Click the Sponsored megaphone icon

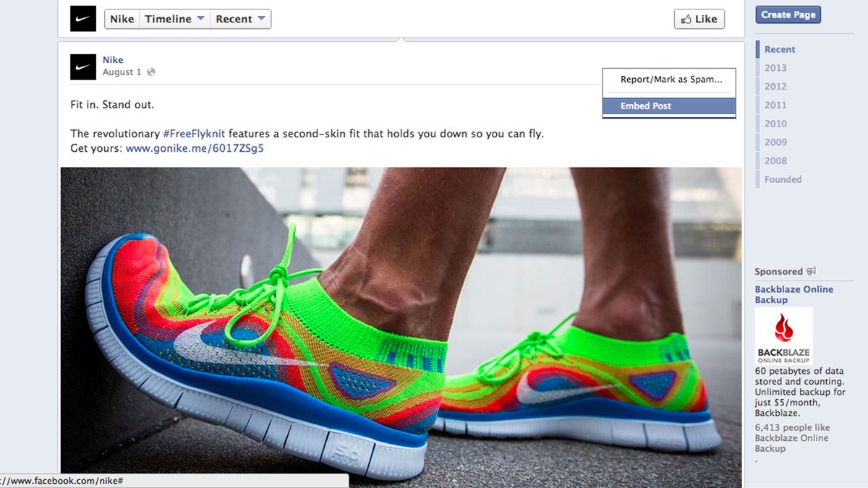coord(811,271)
